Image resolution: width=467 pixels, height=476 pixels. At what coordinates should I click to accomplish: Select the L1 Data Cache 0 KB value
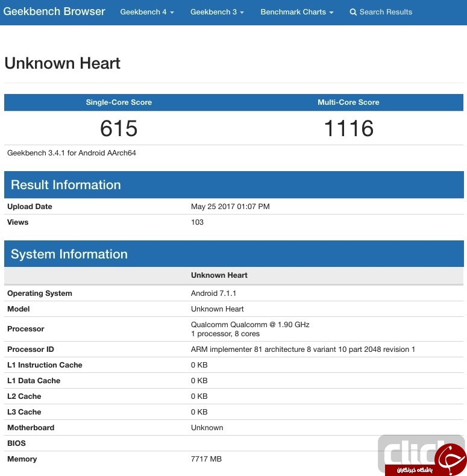click(199, 381)
